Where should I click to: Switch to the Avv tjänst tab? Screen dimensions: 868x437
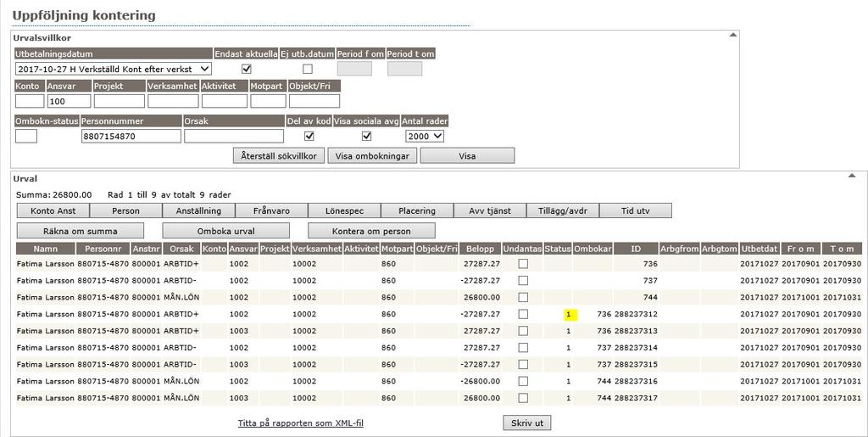click(490, 210)
